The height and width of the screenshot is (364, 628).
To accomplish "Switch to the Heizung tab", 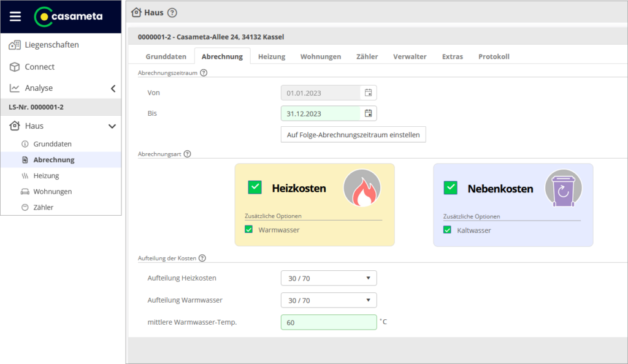I will 272,56.
